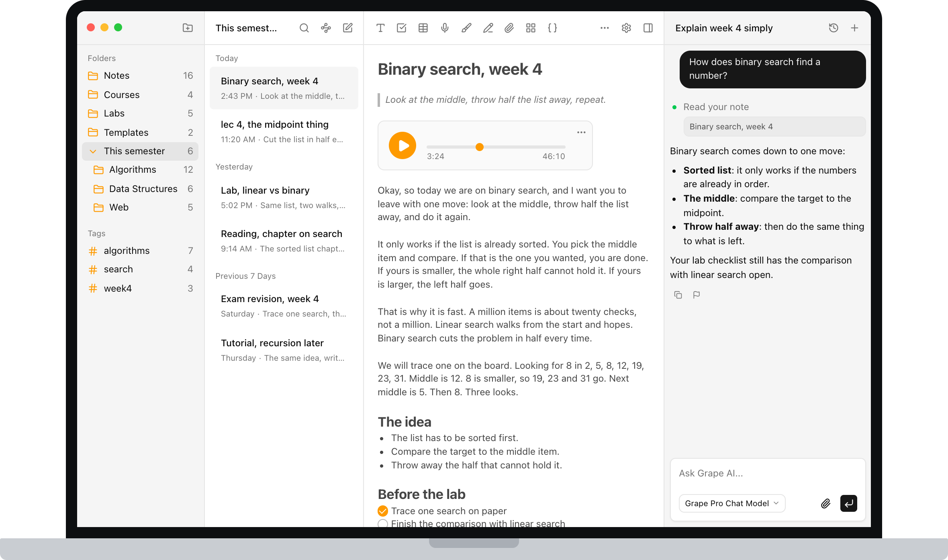The height and width of the screenshot is (560, 948).
Task: Filter by the algorithms tag
Action: click(x=140, y=251)
